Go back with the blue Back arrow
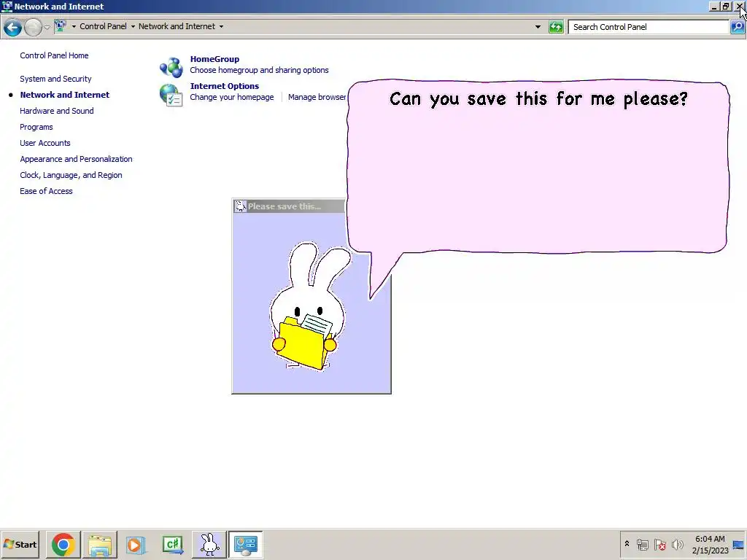747x560 pixels. click(13, 28)
